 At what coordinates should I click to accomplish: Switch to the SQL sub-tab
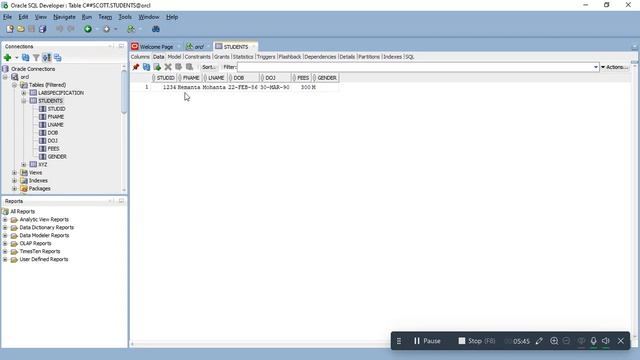point(409,57)
